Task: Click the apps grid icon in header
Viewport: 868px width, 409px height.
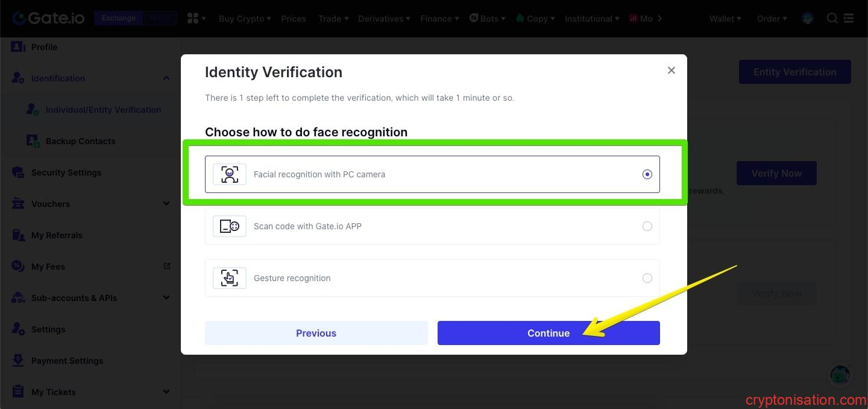Action: (x=193, y=19)
